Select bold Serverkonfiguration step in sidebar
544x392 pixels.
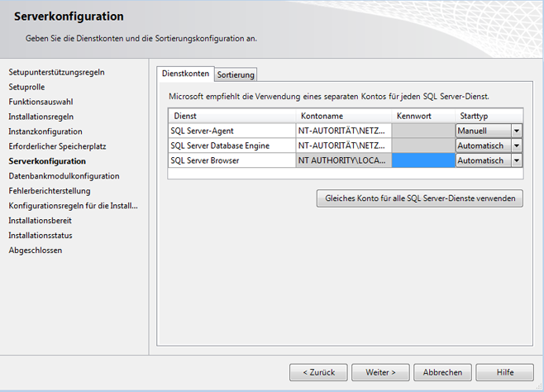click(x=47, y=161)
